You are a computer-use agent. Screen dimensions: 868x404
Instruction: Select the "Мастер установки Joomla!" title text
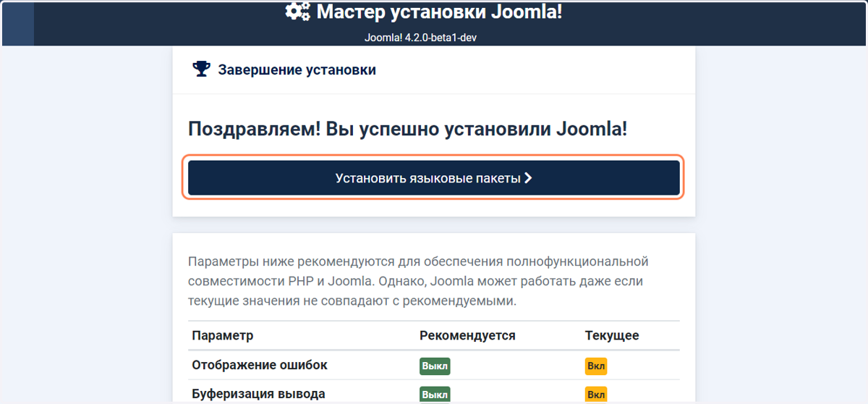click(439, 12)
